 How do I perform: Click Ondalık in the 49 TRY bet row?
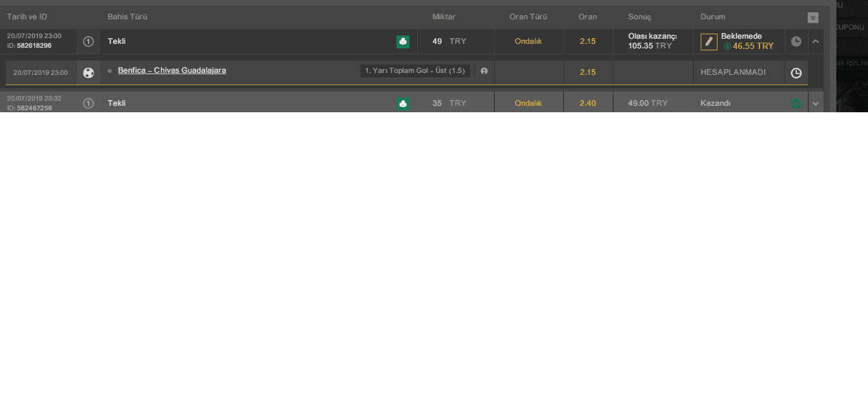[528, 41]
